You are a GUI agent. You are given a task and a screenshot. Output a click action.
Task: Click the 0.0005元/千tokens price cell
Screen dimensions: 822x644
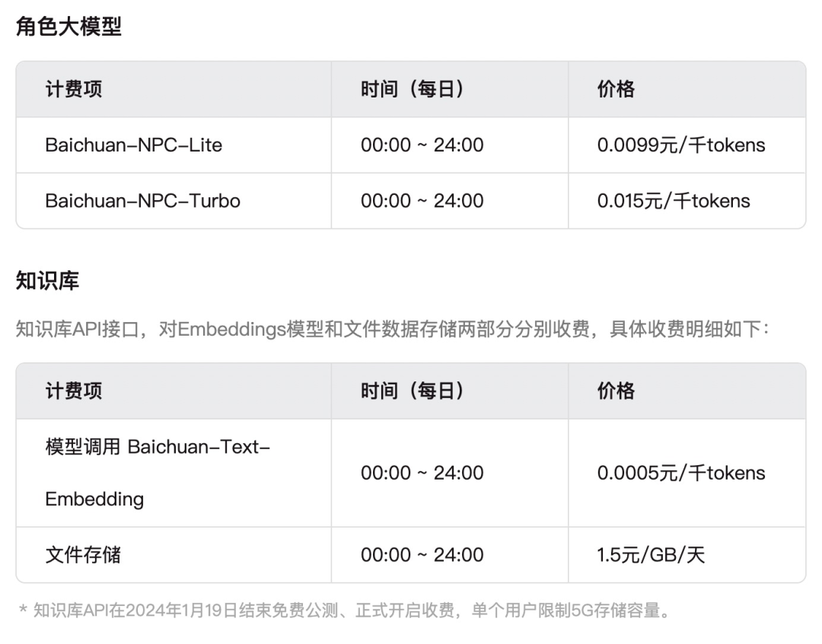687,473
